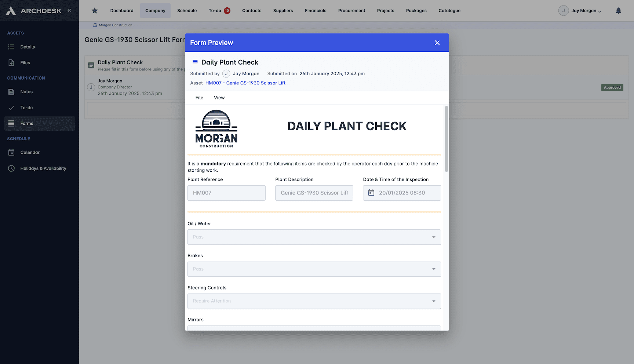The height and width of the screenshot is (364, 634).
Task: Click the favorites star icon
Action: coord(95,11)
